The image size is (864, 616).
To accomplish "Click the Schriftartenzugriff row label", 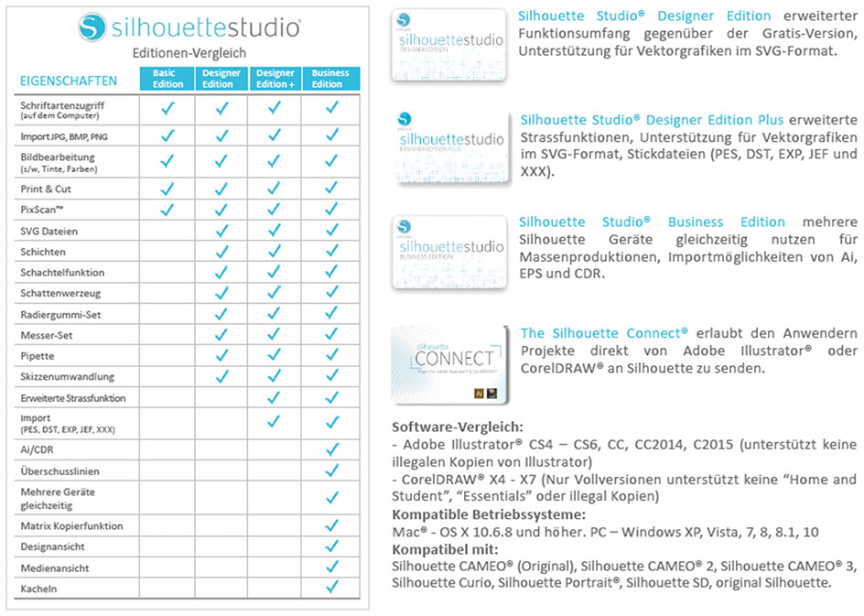I will click(x=62, y=110).
